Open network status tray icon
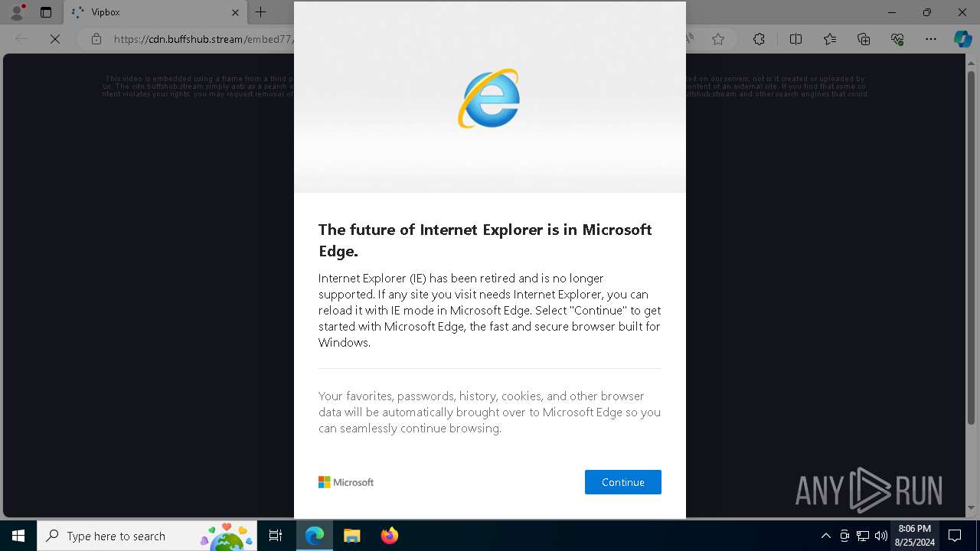The image size is (980, 551). click(x=863, y=536)
